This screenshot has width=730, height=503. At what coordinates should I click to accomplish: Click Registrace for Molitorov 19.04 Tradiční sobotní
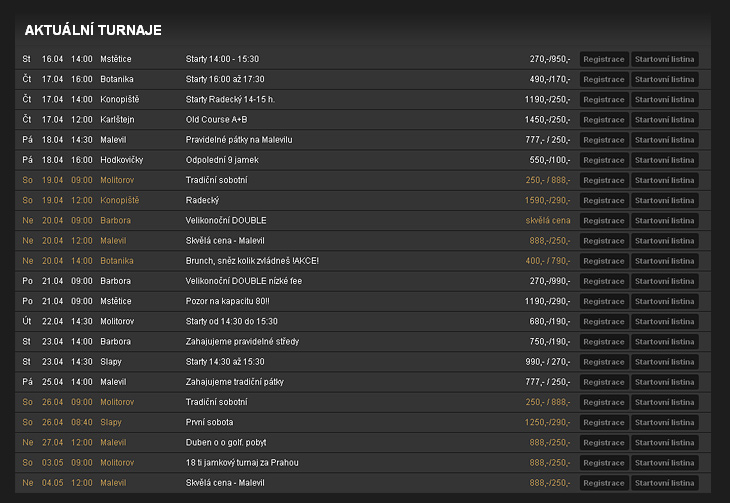604,180
